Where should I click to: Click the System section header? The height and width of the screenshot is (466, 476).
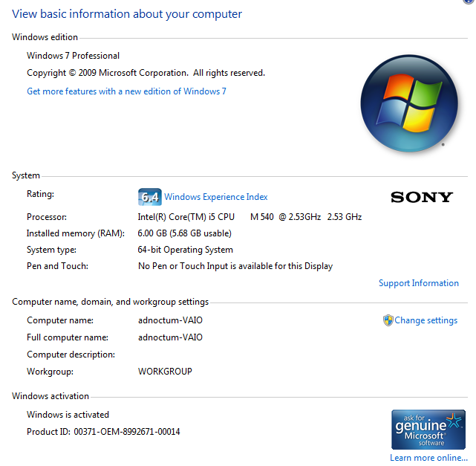tap(26, 175)
